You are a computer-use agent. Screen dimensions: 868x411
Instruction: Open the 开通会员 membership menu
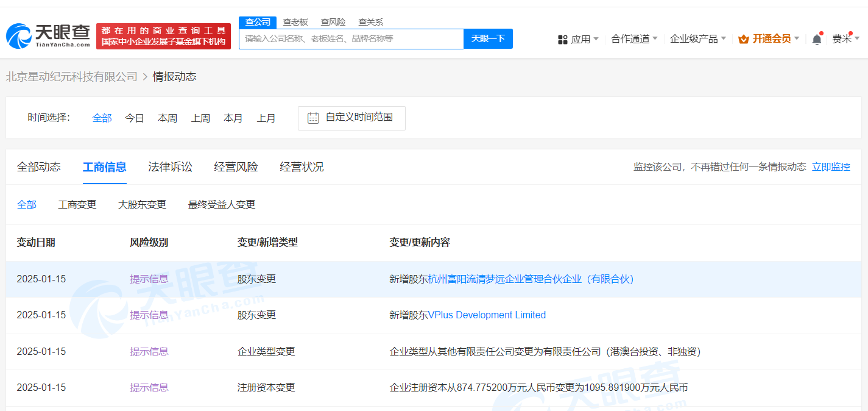pyautogui.click(x=769, y=38)
